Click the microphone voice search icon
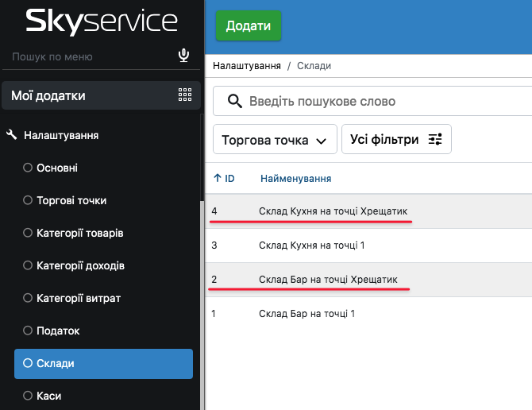 tap(183, 56)
